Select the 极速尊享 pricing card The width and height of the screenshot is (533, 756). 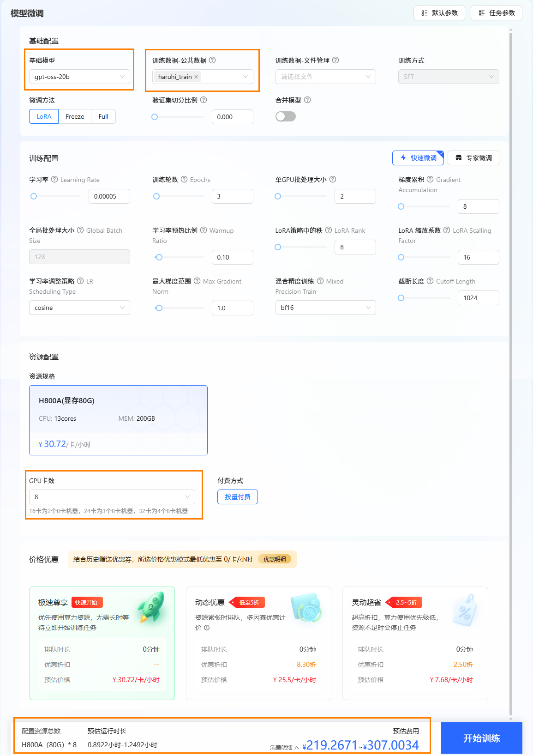(x=102, y=643)
